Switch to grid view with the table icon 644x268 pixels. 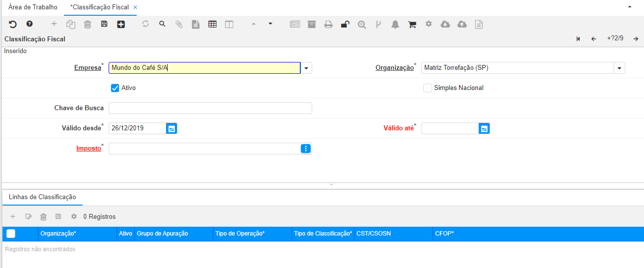pos(212,24)
